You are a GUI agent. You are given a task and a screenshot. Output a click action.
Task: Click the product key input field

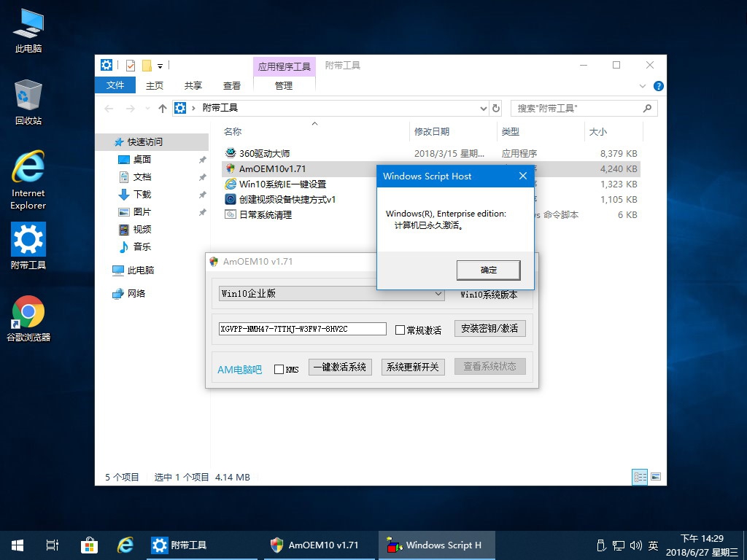pyautogui.click(x=303, y=329)
